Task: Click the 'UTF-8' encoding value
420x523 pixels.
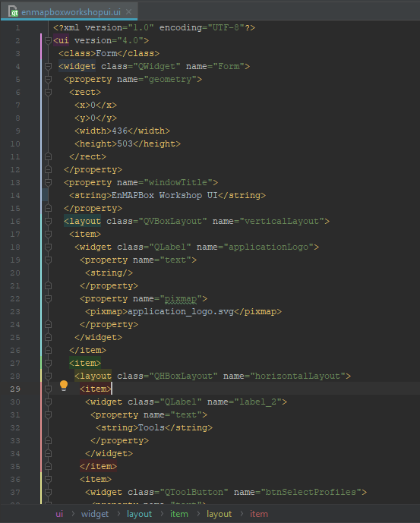Action: [x=226, y=27]
